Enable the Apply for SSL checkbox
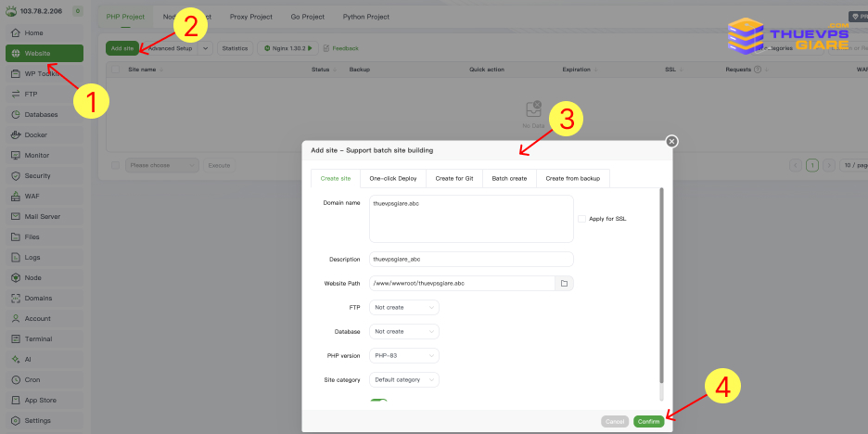 [x=581, y=219]
